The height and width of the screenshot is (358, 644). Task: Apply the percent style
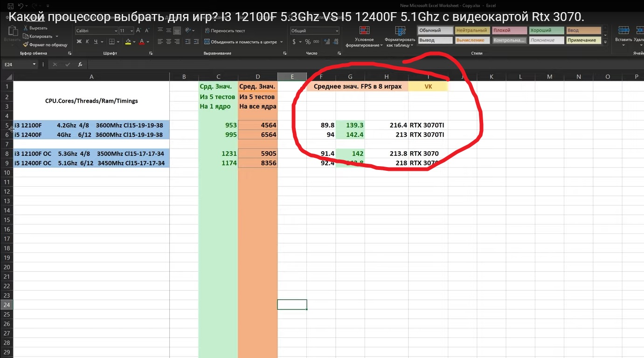click(x=308, y=42)
